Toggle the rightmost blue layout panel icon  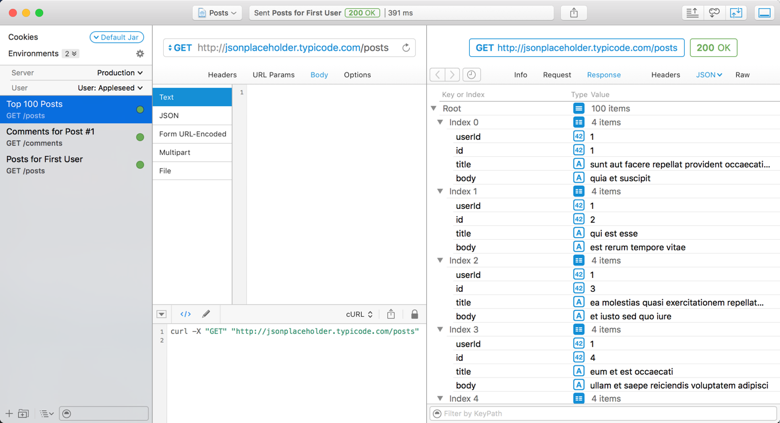[764, 13]
